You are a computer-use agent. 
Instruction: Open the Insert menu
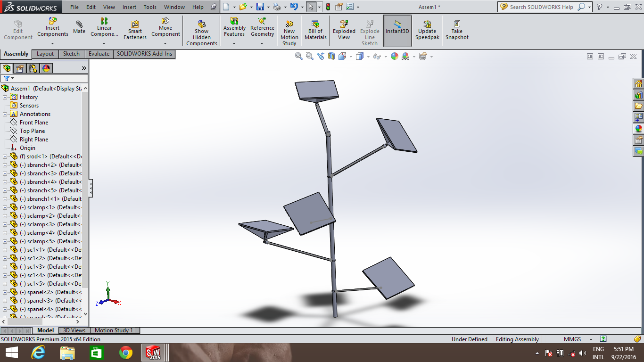129,7
